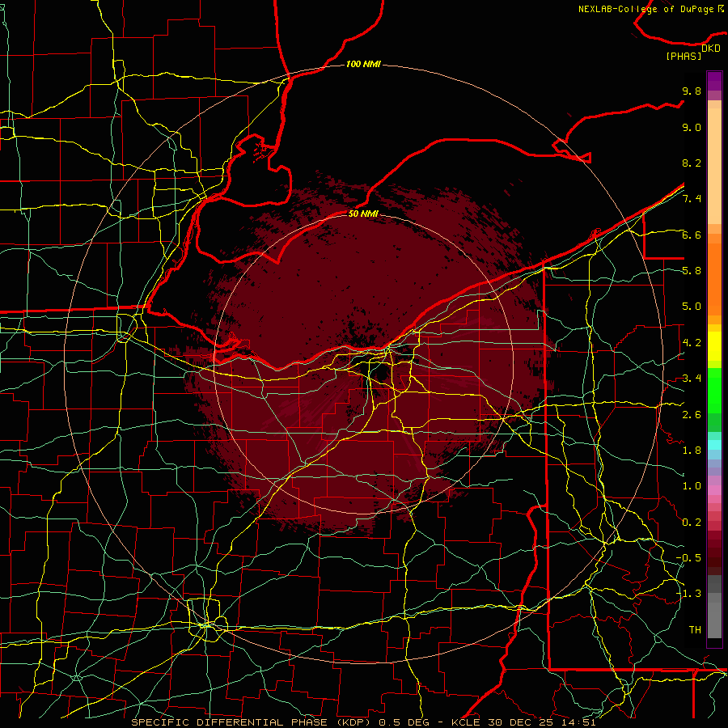Click the KCLE radar site identifier
Viewport: 728px width, 728px height.
click(466, 722)
